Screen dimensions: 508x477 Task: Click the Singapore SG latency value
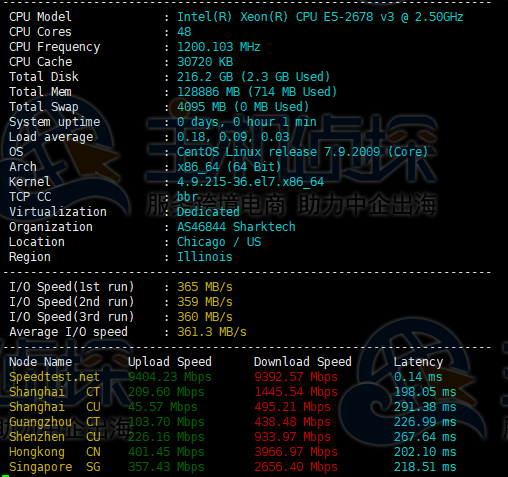tap(425, 467)
